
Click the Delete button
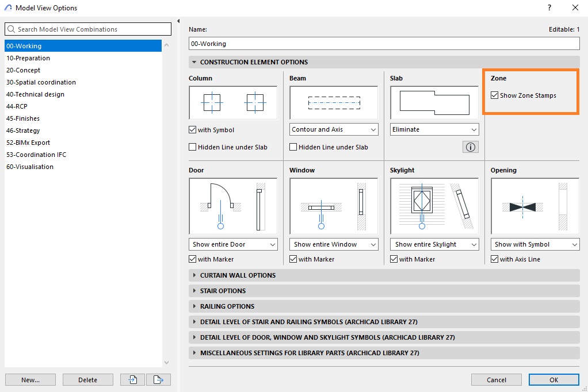click(x=88, y=379)
